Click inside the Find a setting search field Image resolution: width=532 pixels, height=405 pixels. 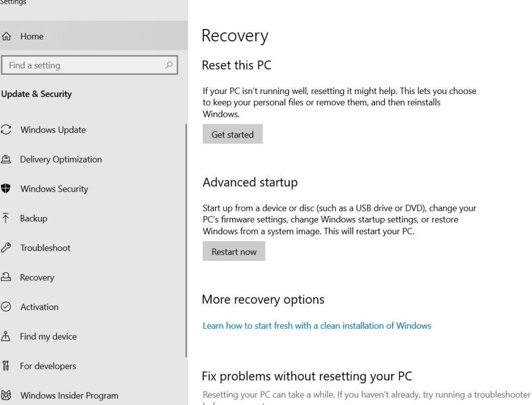point(78,65)
